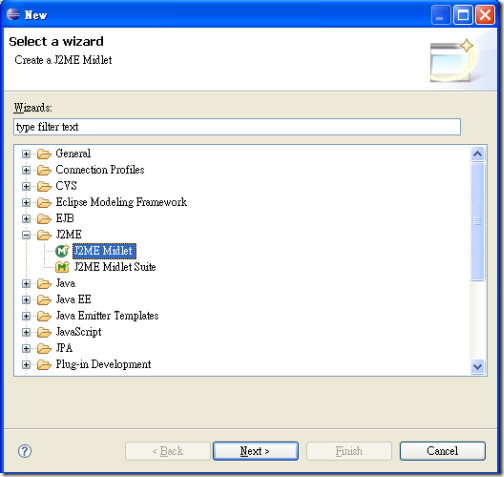Select the Java Emitter Templates label
This screenshot has width=504, height=477.
coord(107,316)
